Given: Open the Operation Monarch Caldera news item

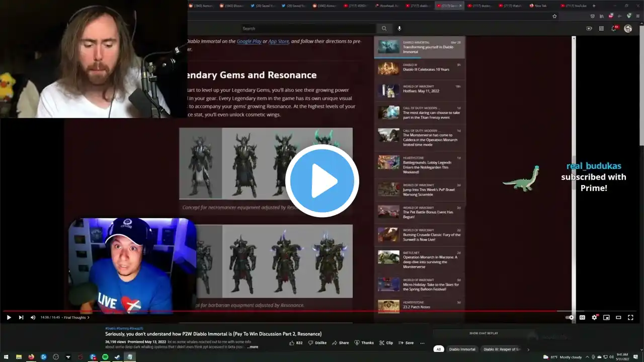Looking at the screenshot, I should (420, 137).
